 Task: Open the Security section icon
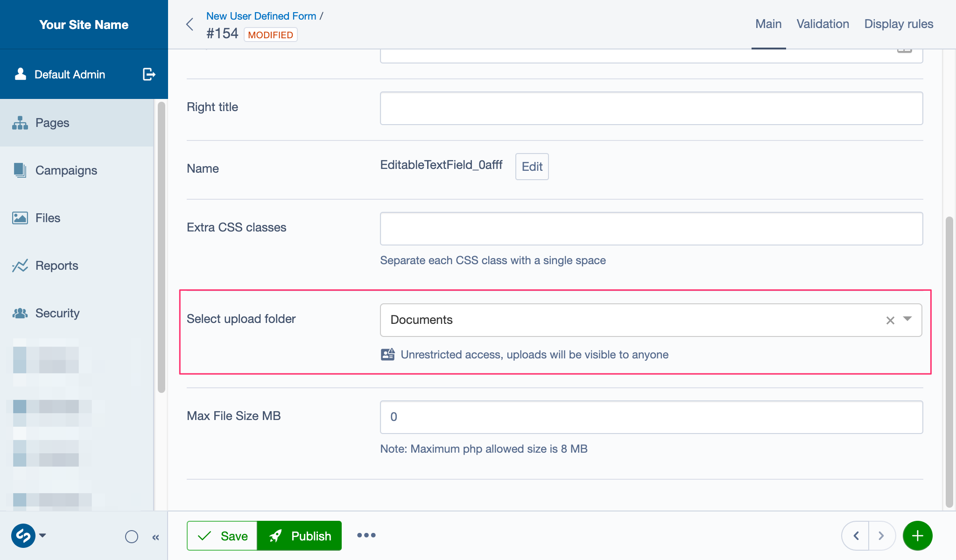tap(20, 313)
